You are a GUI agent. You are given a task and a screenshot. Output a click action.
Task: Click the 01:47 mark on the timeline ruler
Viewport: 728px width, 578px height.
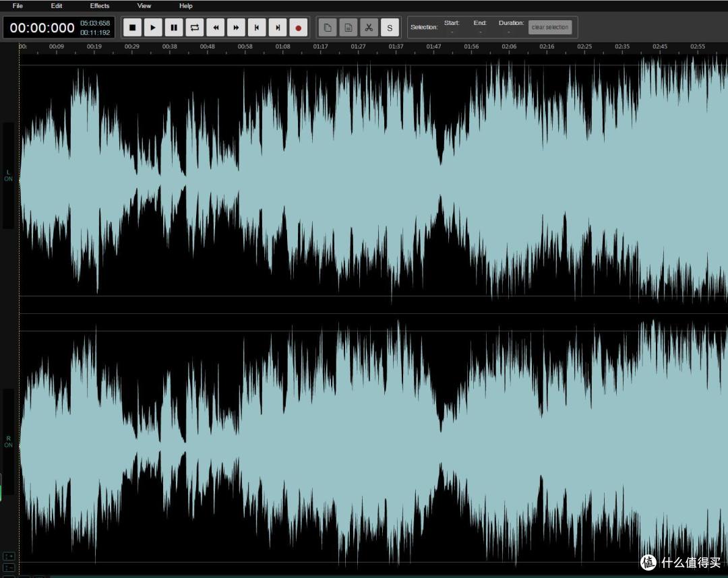pos(433,46)
